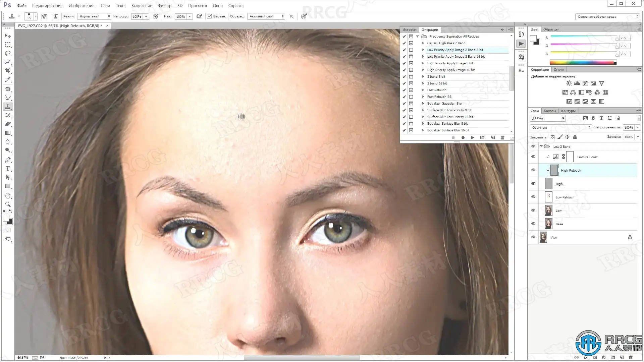Select the Lasso tool
644x362 pixels.
[x=7, y=53]
